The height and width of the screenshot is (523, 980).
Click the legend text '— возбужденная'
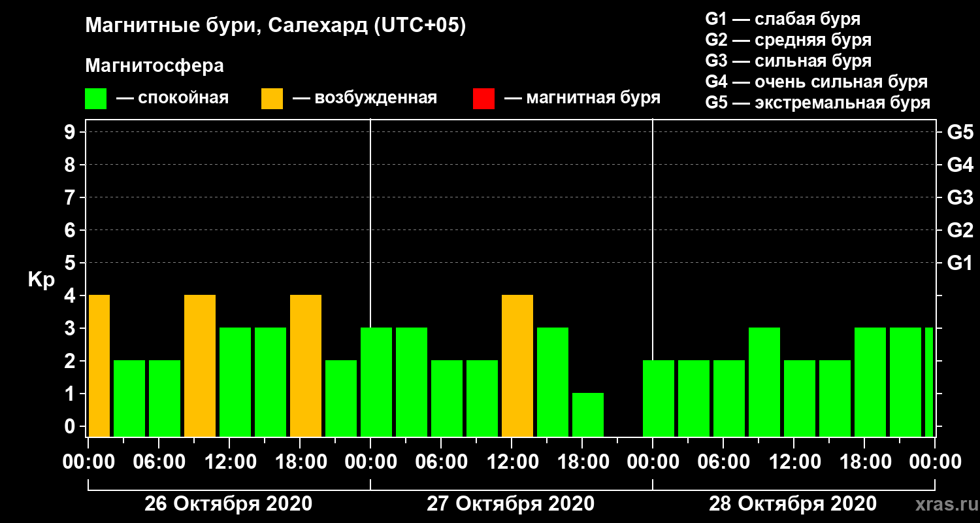[x=365, y=99]
